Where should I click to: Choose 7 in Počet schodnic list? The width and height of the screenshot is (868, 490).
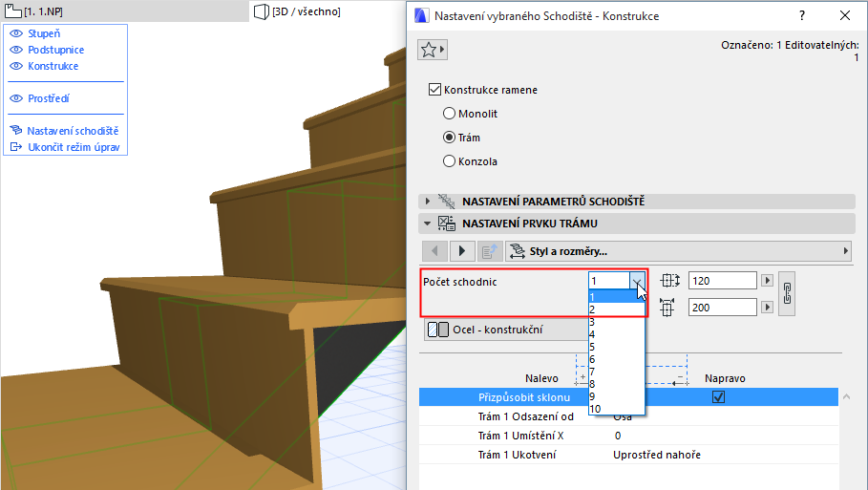click(x=617, y=372)
